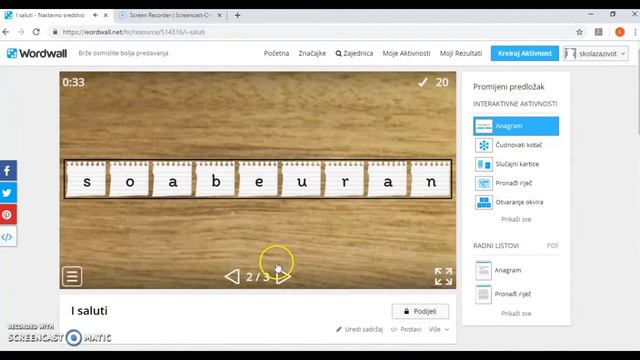The image size is (640, 360).
Task: Switch to the Screen Recorder tab
Action: coord(169,15)
